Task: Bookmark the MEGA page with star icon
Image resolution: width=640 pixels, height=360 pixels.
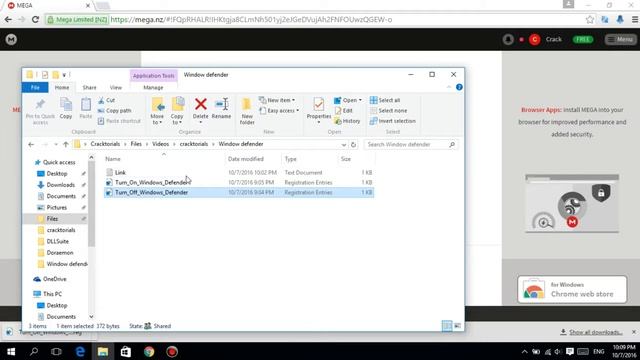Action: [589, 19]
